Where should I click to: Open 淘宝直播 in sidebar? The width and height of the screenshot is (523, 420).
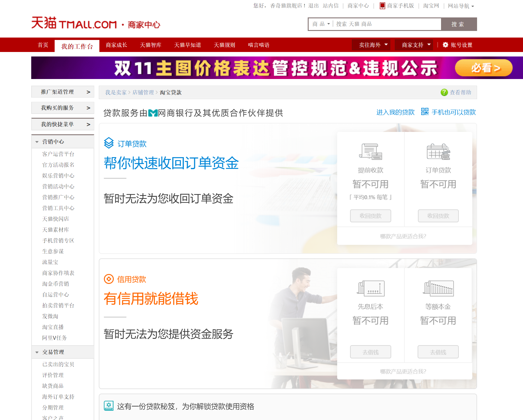pyautogui.click(x=53, y=327)
